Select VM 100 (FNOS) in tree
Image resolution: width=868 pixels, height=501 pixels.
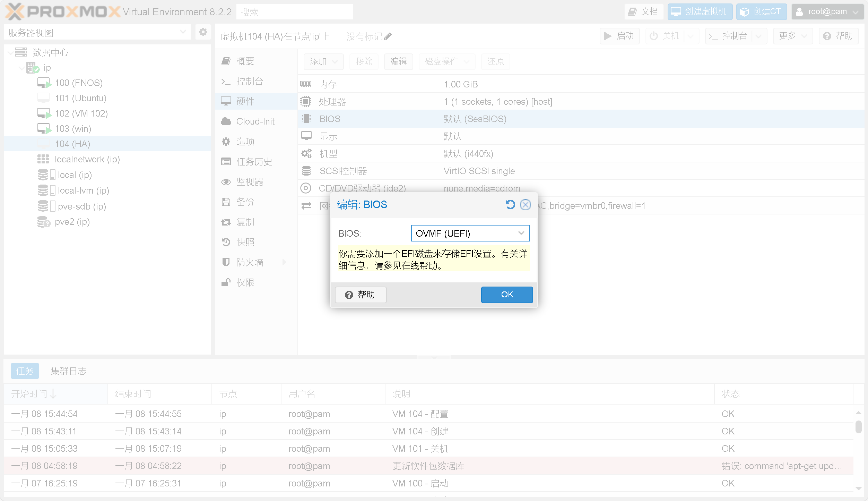[79, 83]
